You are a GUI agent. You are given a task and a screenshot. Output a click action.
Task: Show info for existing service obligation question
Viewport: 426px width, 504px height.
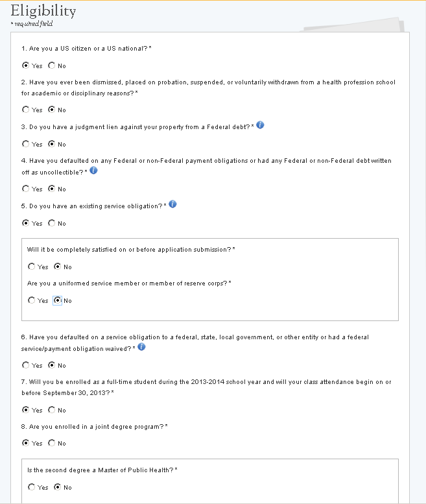[x=172, y=204]
